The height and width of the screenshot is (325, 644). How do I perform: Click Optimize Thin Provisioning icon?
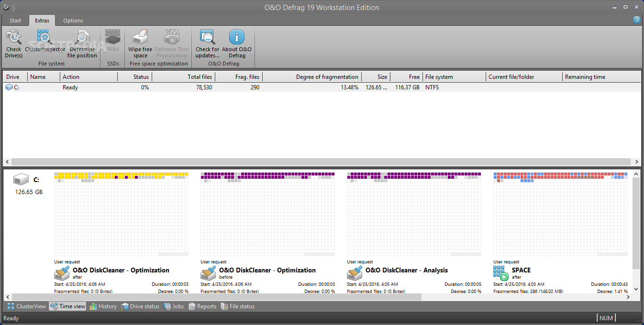pos(172,37)
